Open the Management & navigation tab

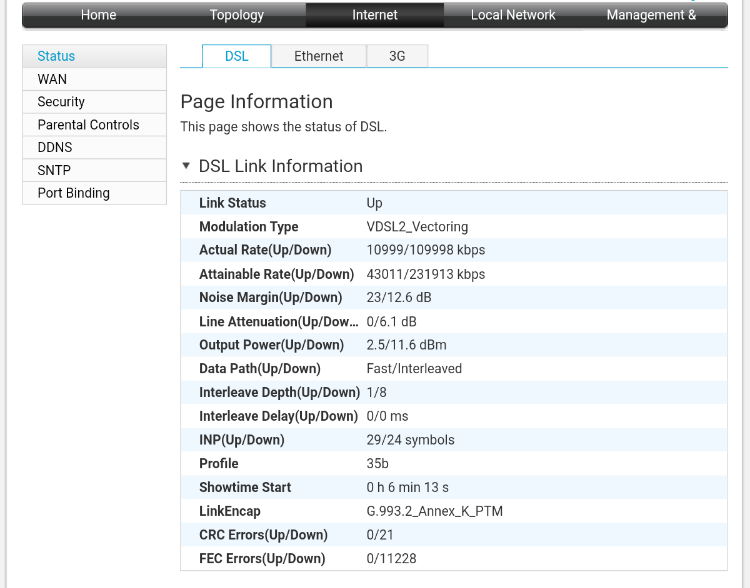point(651,15)
